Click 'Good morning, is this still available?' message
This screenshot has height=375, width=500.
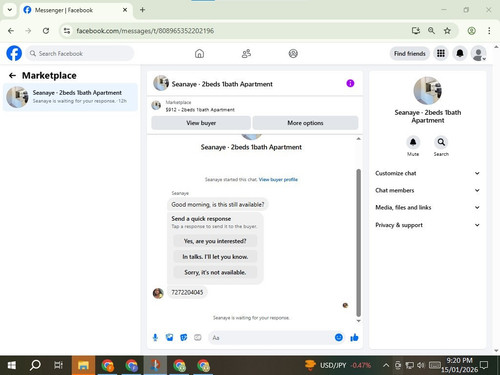tap(218, 204)
